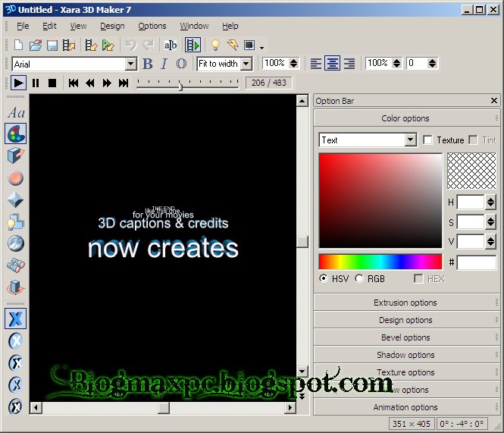Screen dimensions: 504x433
Task: Align text to center
Action: [332, 64]
